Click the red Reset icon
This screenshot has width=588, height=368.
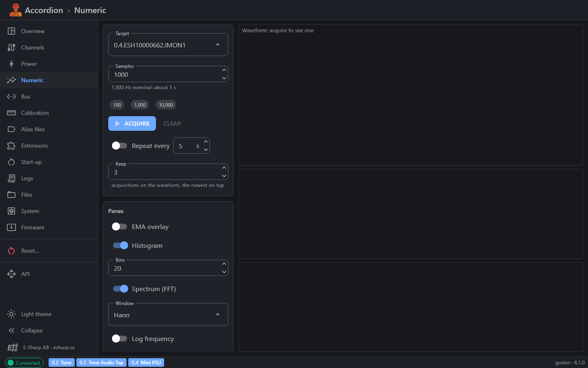coord(11,251)
